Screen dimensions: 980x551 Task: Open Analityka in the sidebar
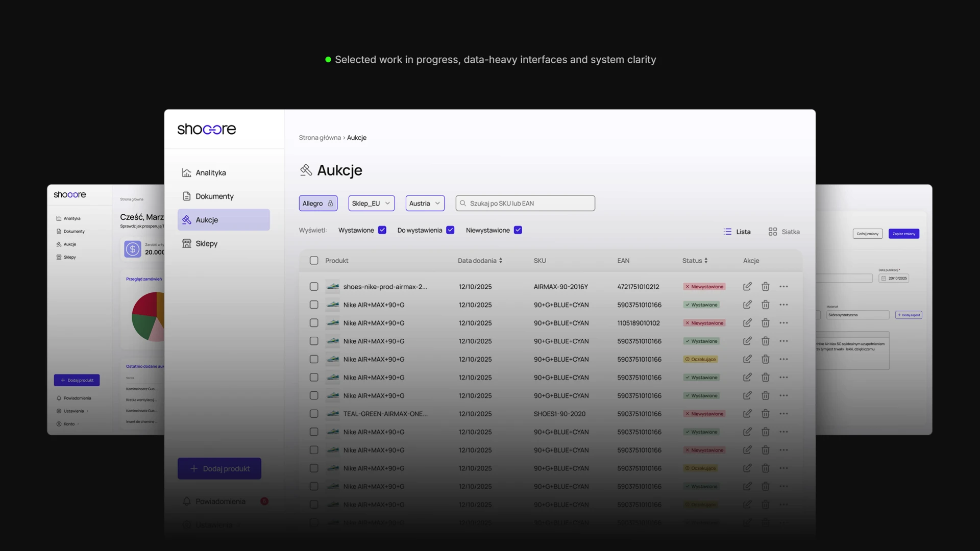tap(210, 173)
